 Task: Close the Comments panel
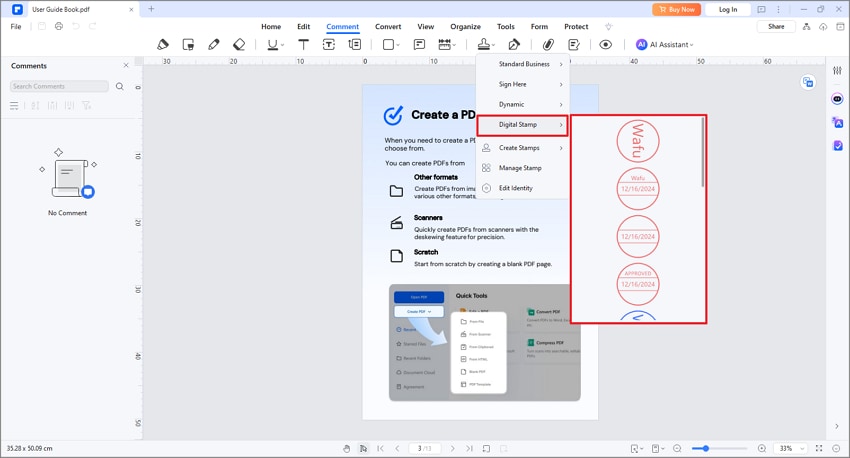coord(126,66)
